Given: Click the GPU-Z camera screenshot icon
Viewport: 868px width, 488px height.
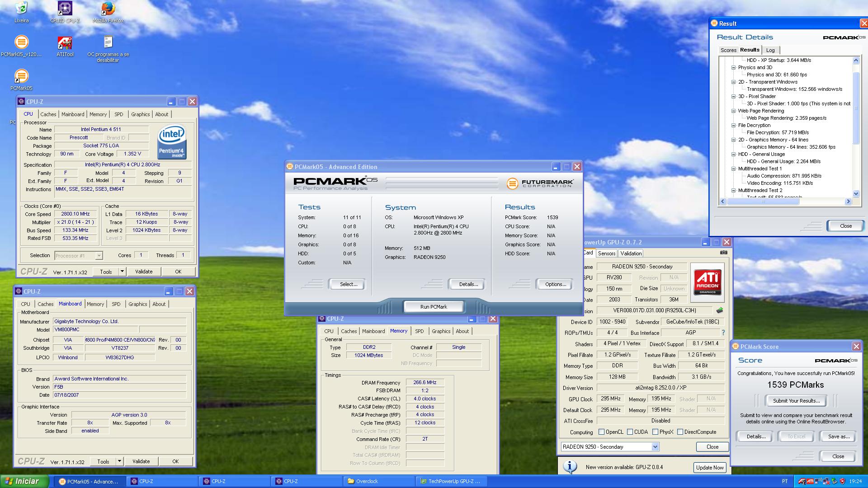Looking at the screenshot, I should click(x=724, y=253).
